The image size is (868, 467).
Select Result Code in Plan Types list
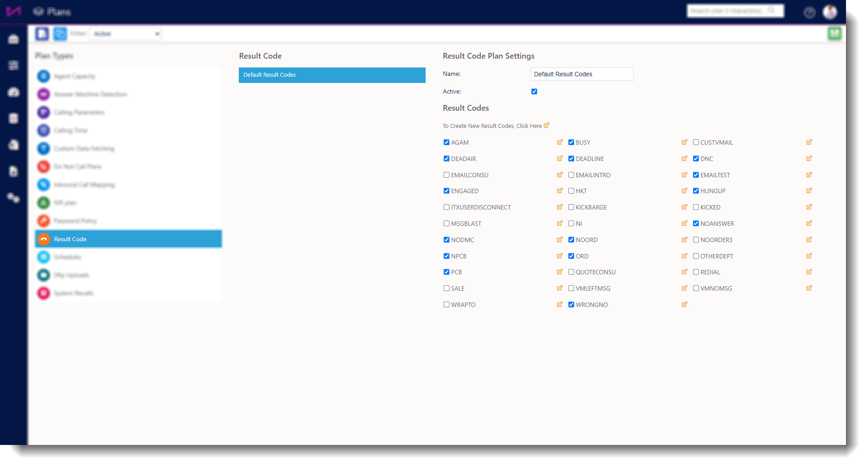coord(128,239)
